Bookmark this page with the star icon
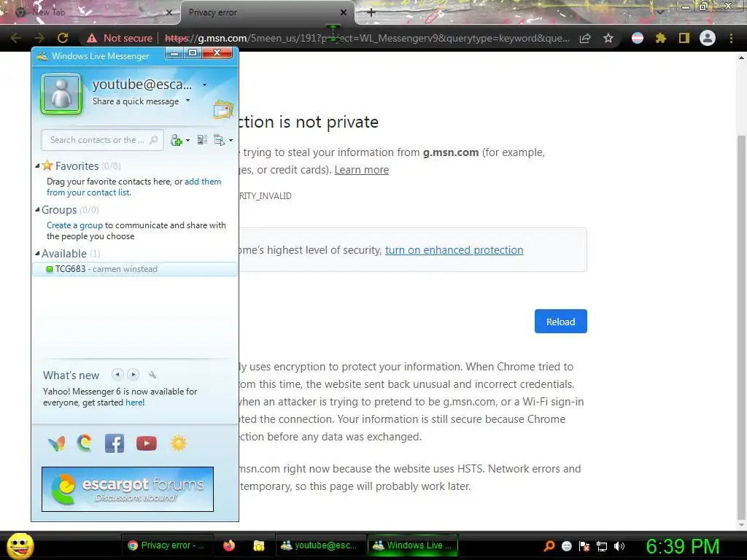 608,38
